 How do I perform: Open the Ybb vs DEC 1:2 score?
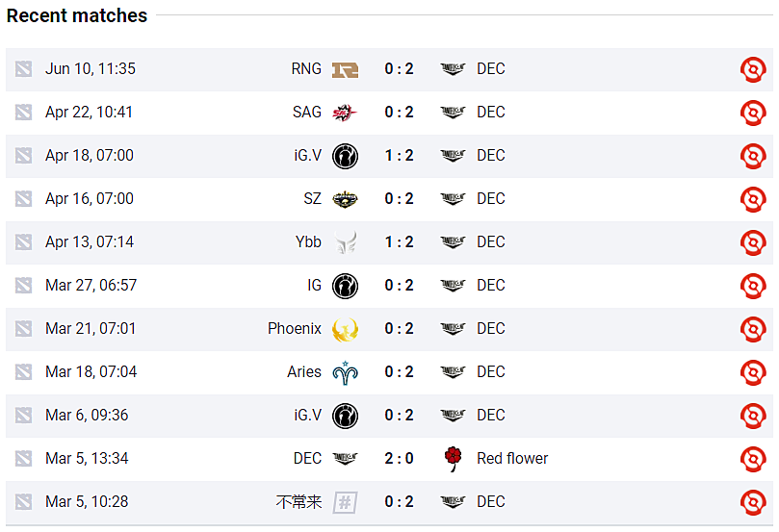(399, 242)
